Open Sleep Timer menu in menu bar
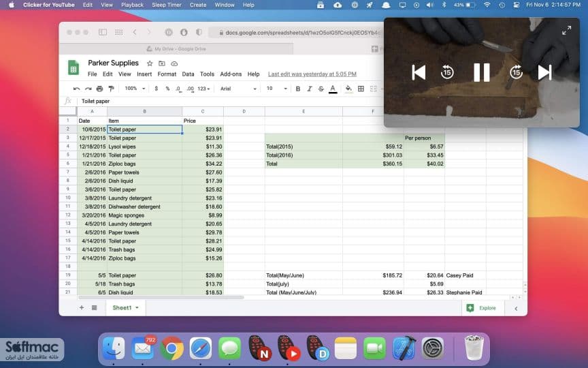The height and width of the screenshot is (368, 588). click(x=167, y=5)
